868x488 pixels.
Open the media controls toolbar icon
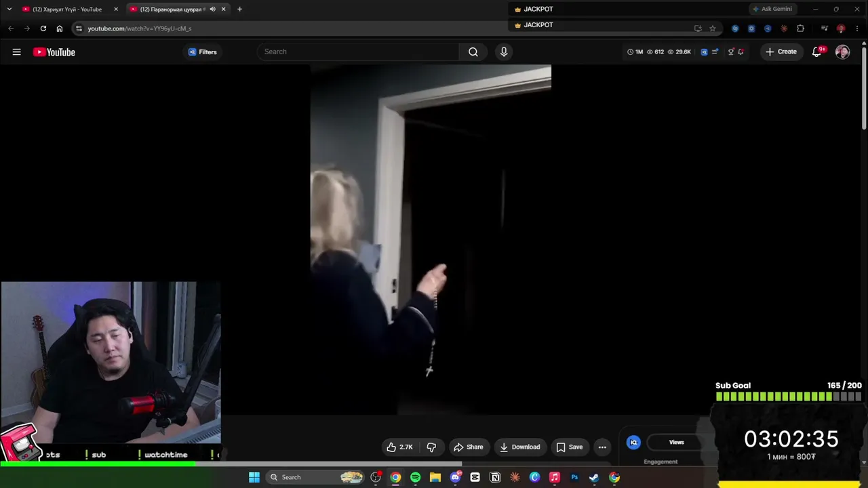point(825,28)
